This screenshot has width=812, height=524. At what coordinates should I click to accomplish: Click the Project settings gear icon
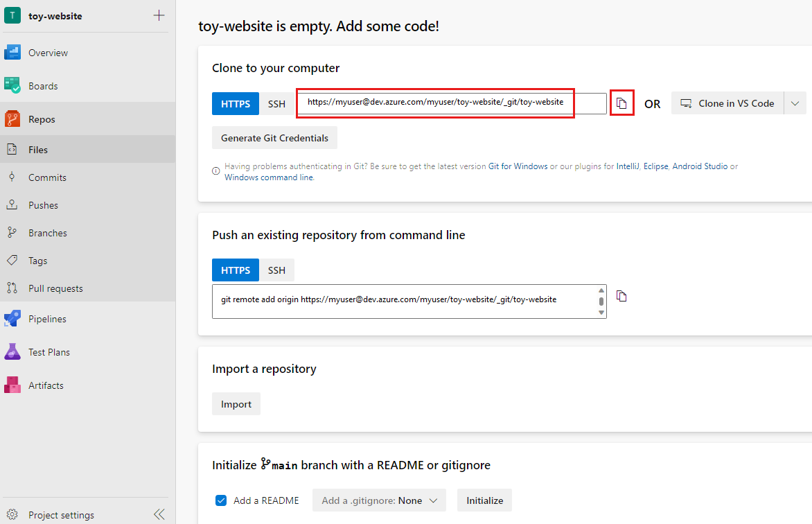point(12,515)
